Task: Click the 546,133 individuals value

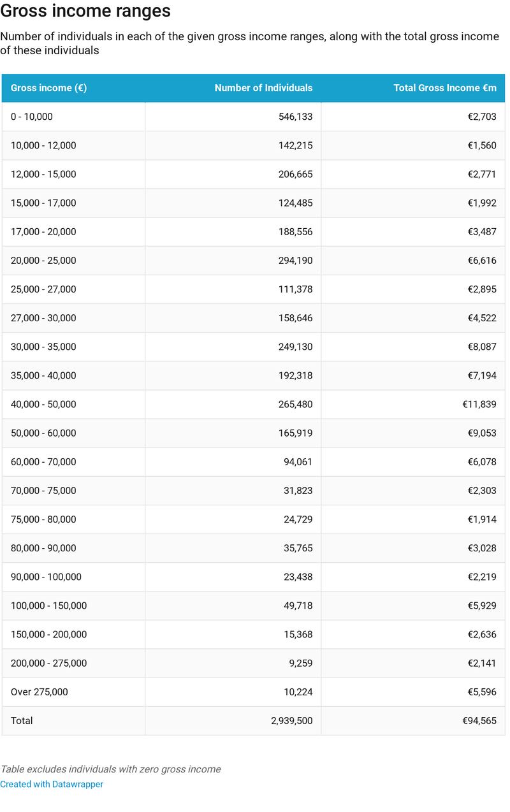Action: click(x=295, y=117)
